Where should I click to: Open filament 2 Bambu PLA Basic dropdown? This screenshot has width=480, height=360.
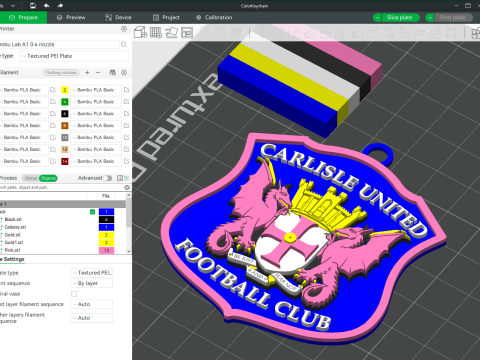point(96,90)
